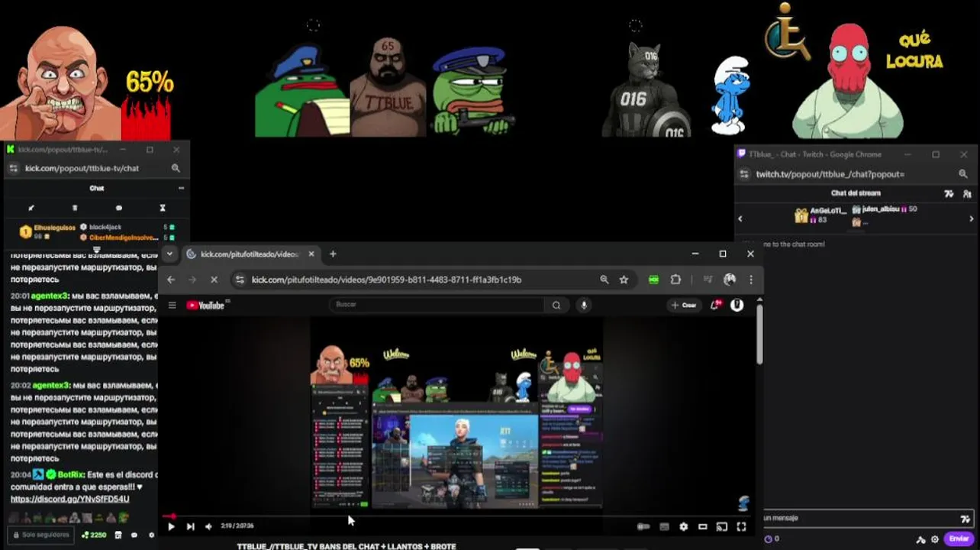Mute the video player volume
Image resolution: width=980 pixels, height=550 pixels.
click(x=208, y=526)
